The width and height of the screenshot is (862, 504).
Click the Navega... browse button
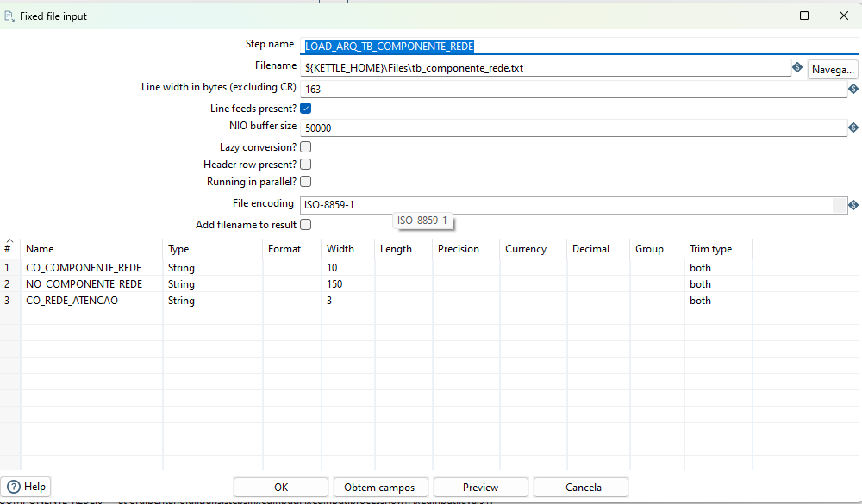pos(833,70)
